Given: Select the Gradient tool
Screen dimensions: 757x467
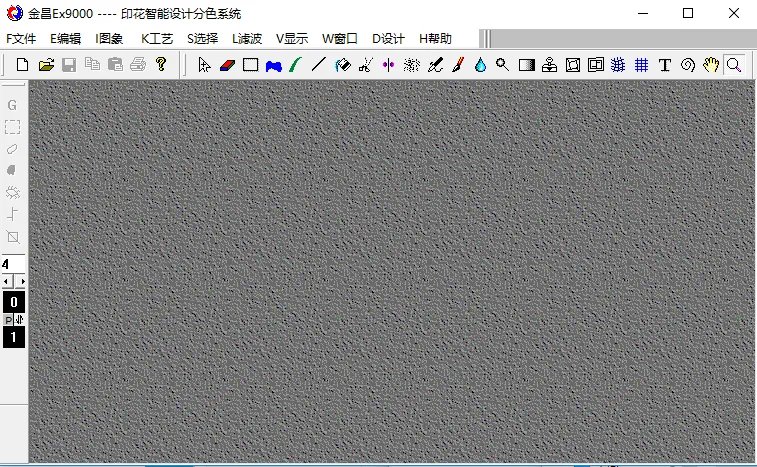Looking at the screenshot, I should (526, 65).
